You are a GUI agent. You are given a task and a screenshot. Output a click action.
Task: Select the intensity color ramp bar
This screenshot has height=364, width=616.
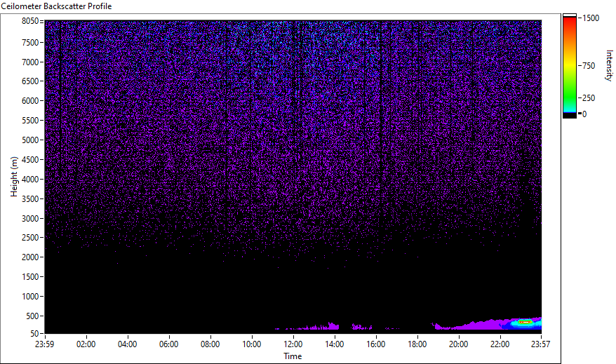coord(569,66)
